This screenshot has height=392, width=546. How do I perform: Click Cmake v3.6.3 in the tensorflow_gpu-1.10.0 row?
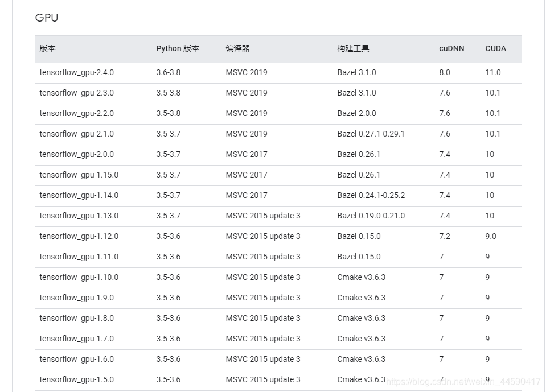361,278
